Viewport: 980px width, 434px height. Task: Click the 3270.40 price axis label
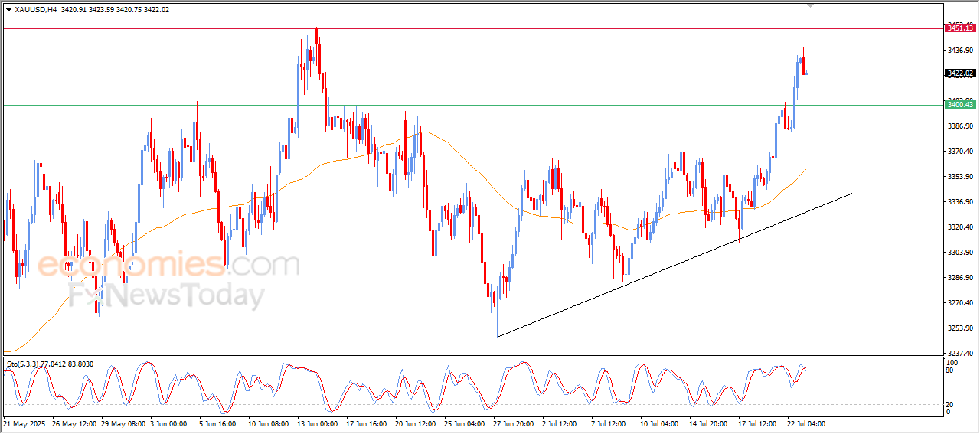click(x=959, y=303)
